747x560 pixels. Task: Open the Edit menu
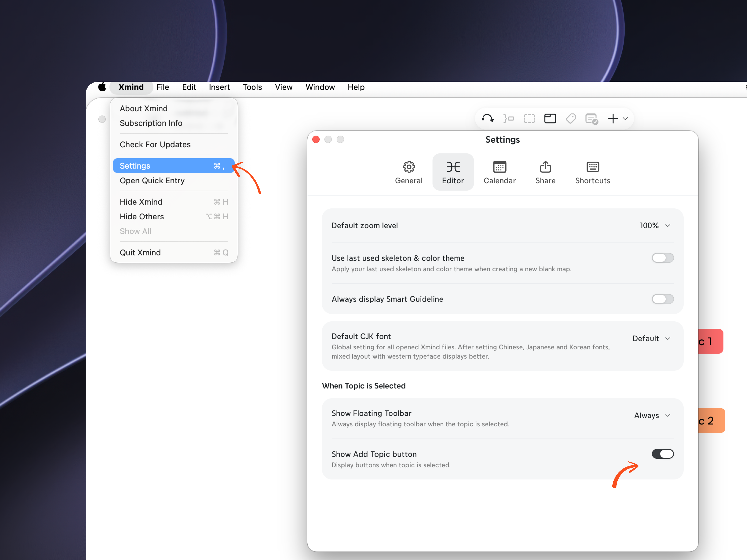click(189, 87)
